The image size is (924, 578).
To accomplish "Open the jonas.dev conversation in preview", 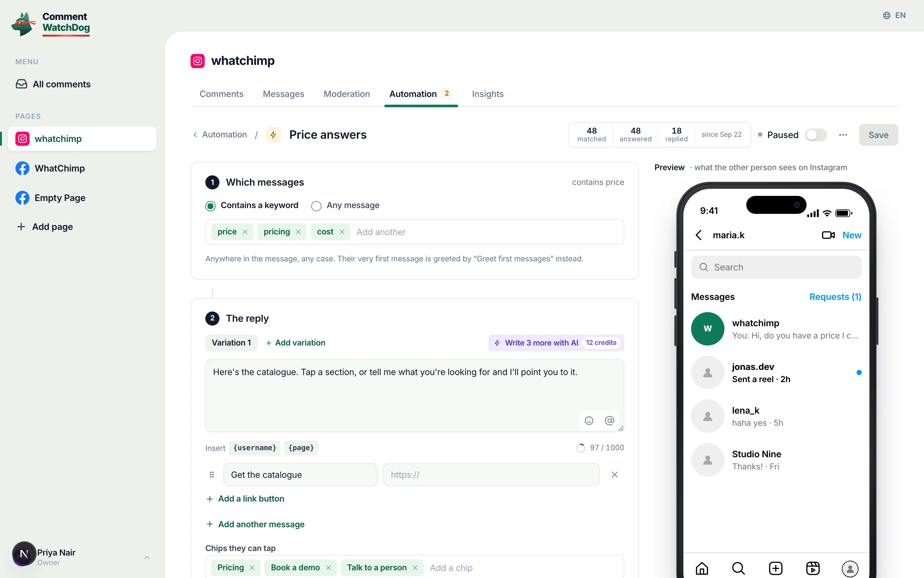I will click(x=776, y=372).
